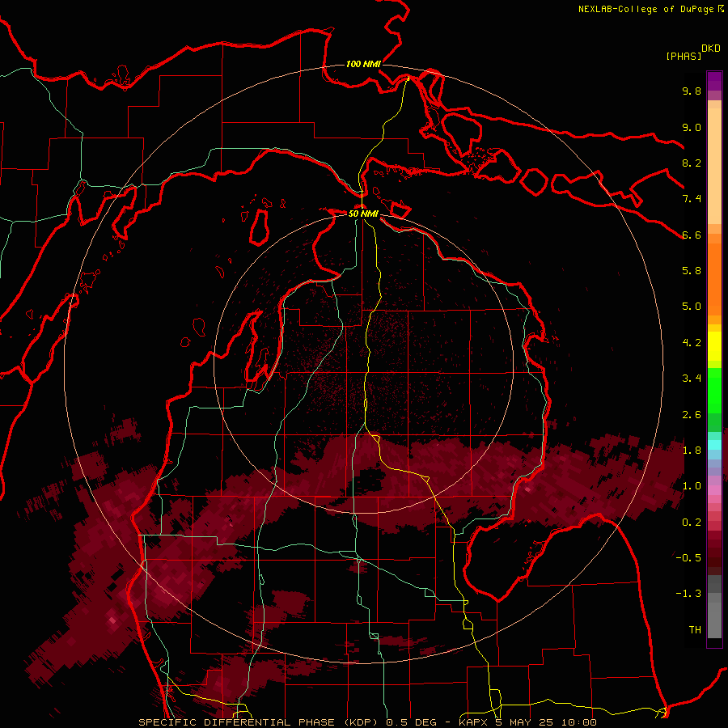Click the -0.5 scale value
Screen dimensions: 728x728
pos(688,558)
